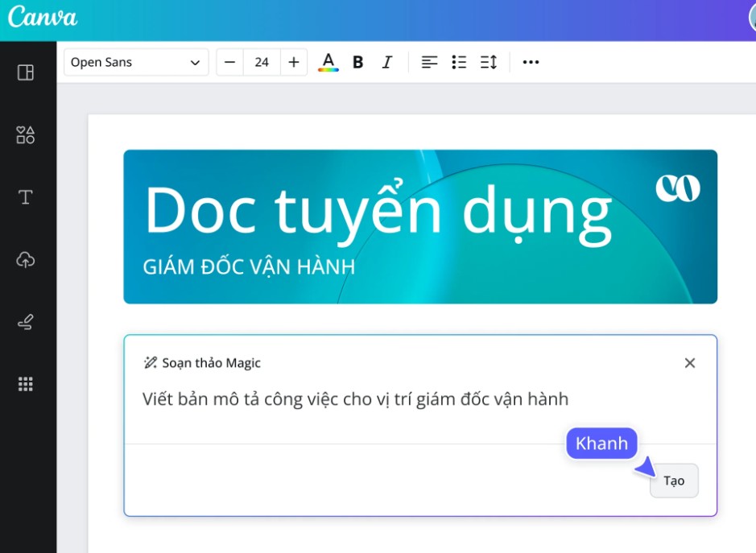
Task: Open the Uploads cloud icon
Action: (26, 260)
